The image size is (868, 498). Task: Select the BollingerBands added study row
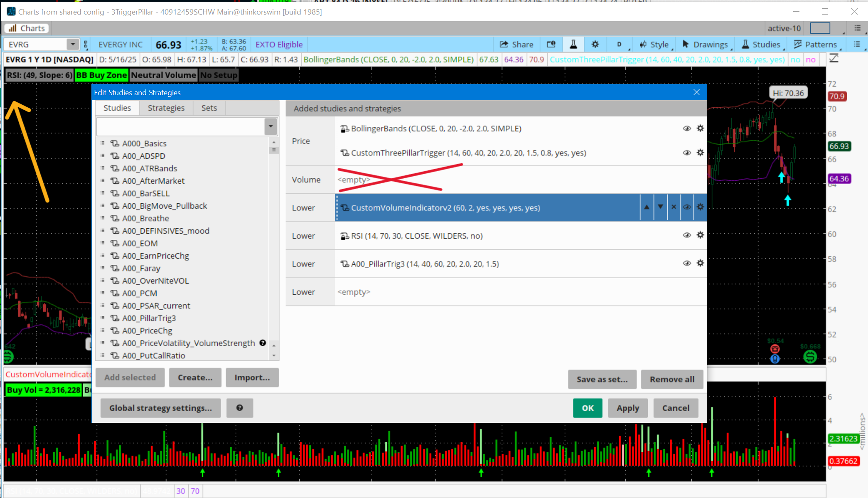tap(521, 128)
